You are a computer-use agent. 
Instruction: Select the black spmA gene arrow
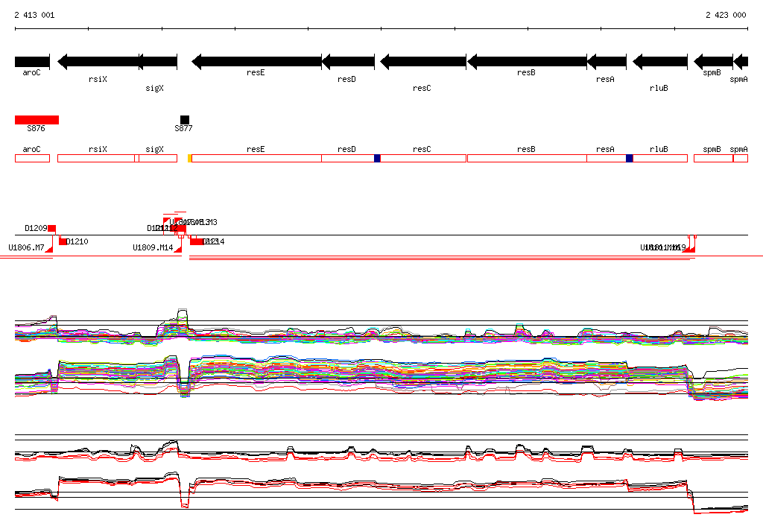point(741,62)
